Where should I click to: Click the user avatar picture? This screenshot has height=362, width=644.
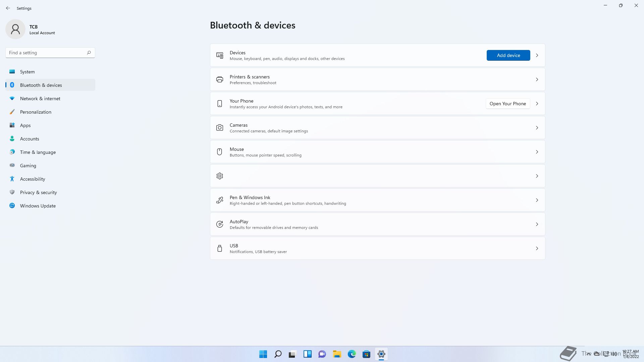click(15, 29)
